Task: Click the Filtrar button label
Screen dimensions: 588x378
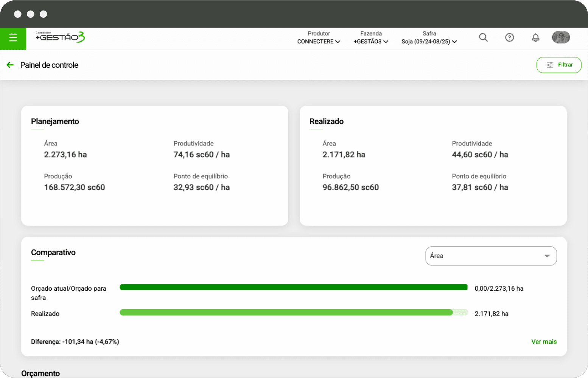Action: pyautogui.click(x=565, y=65)
